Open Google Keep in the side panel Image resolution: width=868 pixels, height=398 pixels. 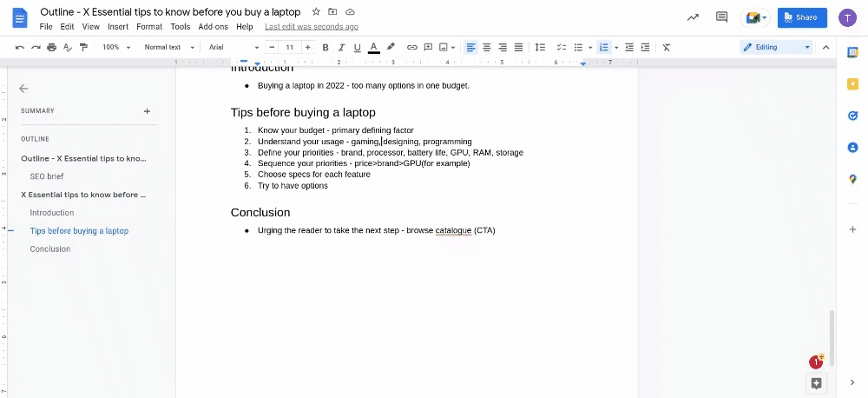point(852,84)
